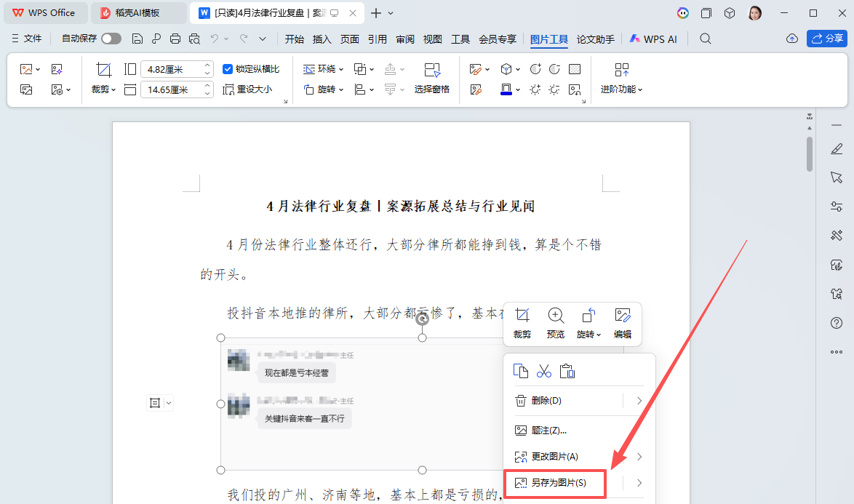Click the decrease brightness sun icon

click(x=554, y=89)
